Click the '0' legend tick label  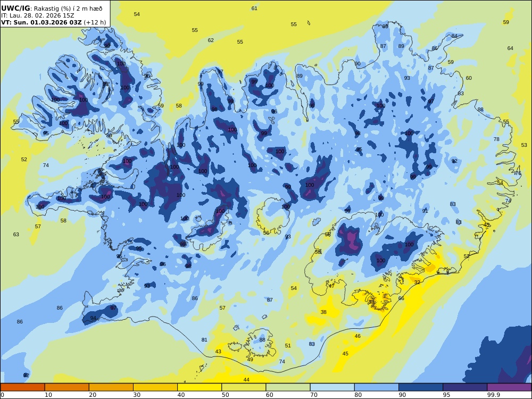pos(2,395)
